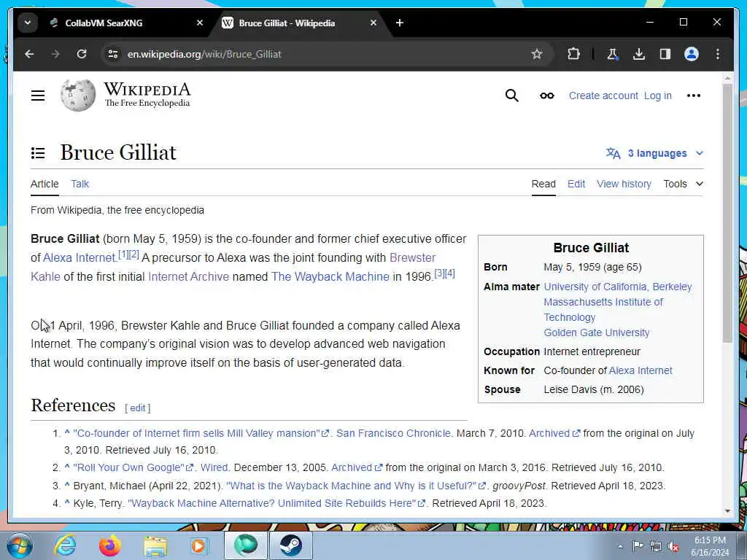Open Wikipedia personal tools ellipsis menu
The height and width of the screenshot is (560, 747).
(x=694, y=96)
